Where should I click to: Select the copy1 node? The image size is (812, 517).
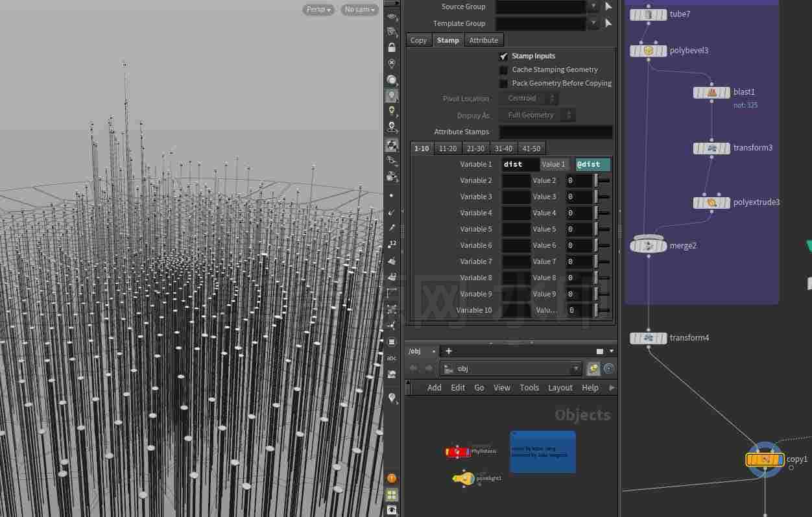(x=765, y=459)
